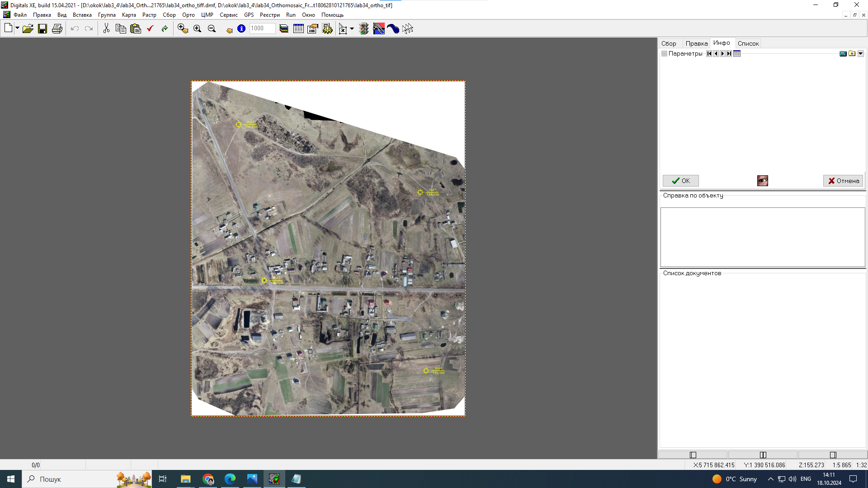Toggle the right-split panel layout button

pos(833,455)
